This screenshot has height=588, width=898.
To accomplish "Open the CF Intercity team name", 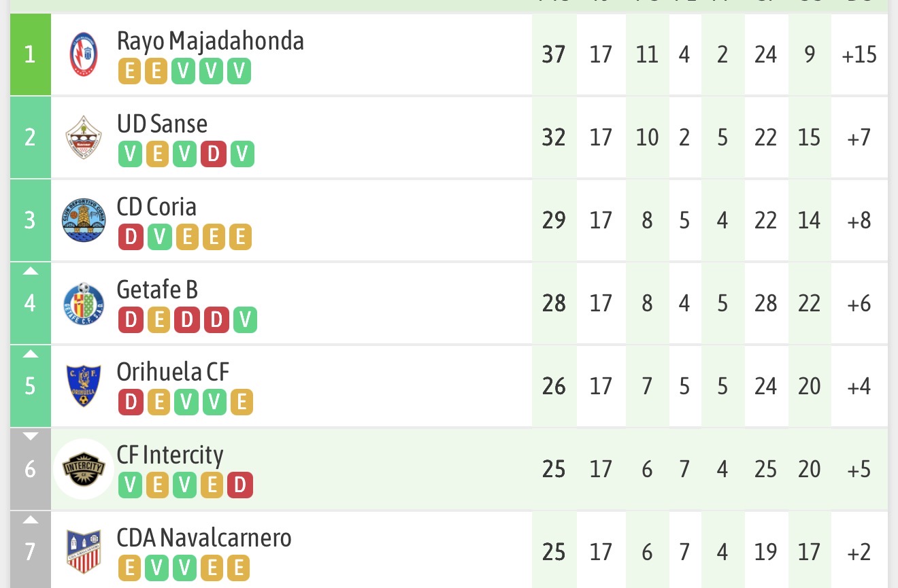I will (170, 455).
